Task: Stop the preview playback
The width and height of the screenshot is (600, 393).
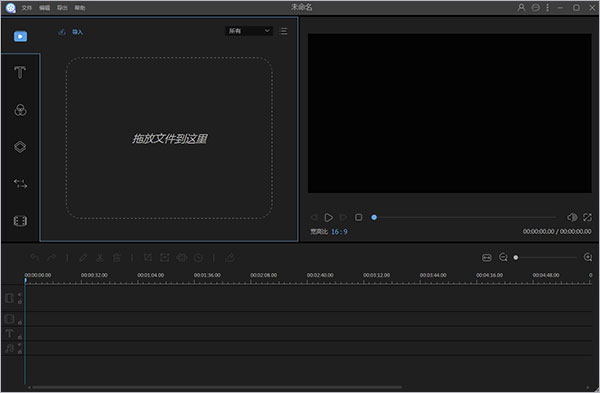Action: [x=359, y=217]
